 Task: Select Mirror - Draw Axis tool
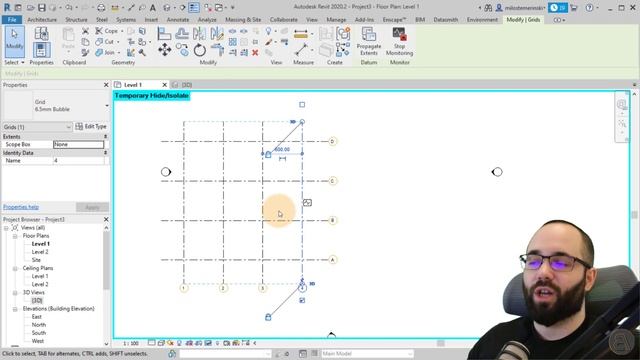tap(217, 33)
